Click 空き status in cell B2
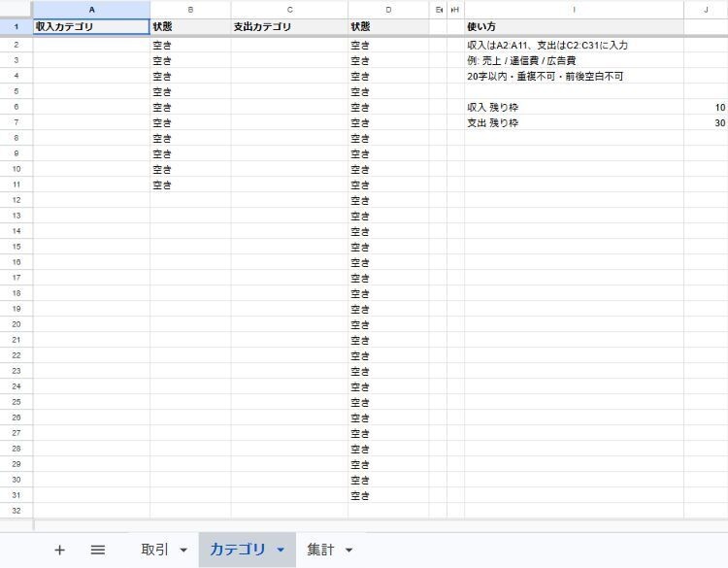 coord(190,45)
